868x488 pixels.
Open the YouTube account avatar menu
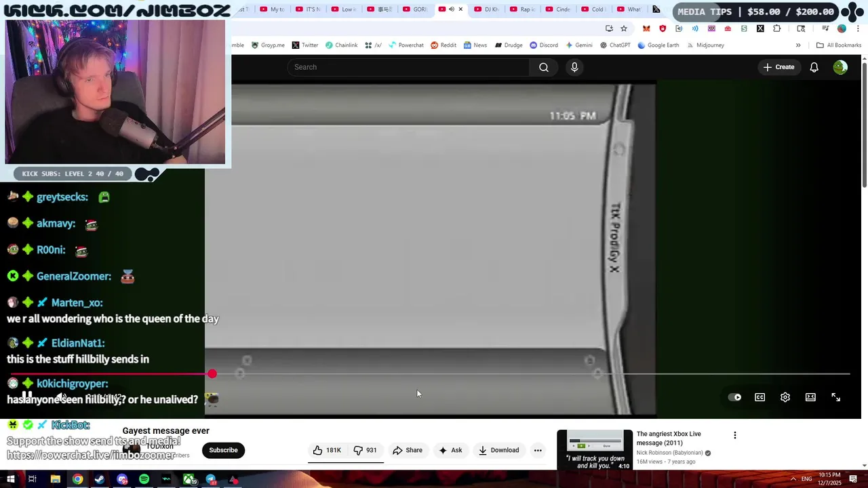[840, 67]
